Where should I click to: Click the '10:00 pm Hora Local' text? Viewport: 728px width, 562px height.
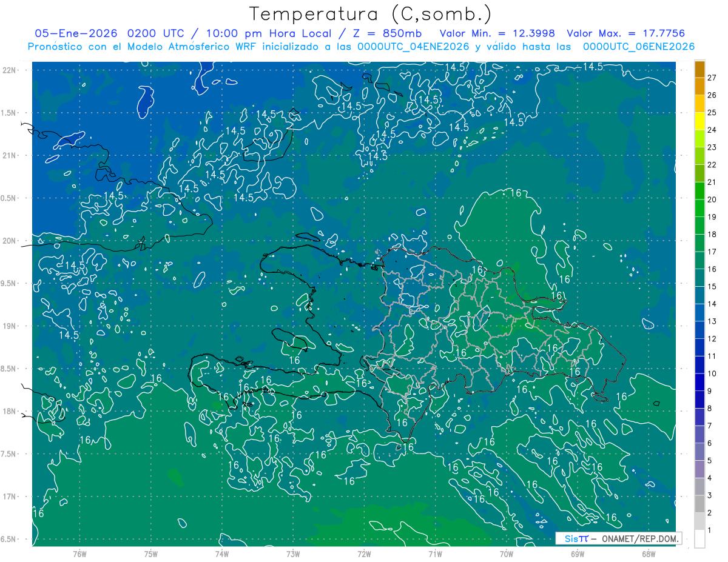click(268, 33)
